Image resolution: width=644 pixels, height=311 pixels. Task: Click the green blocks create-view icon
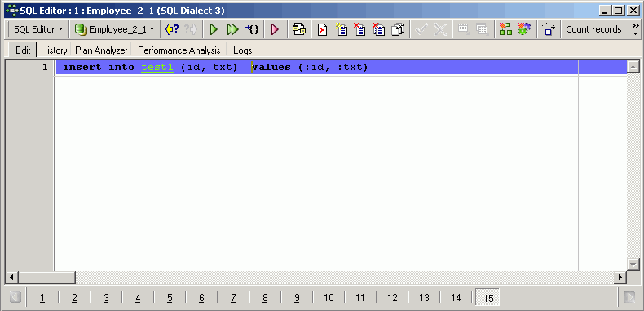(x=505, y=29)
